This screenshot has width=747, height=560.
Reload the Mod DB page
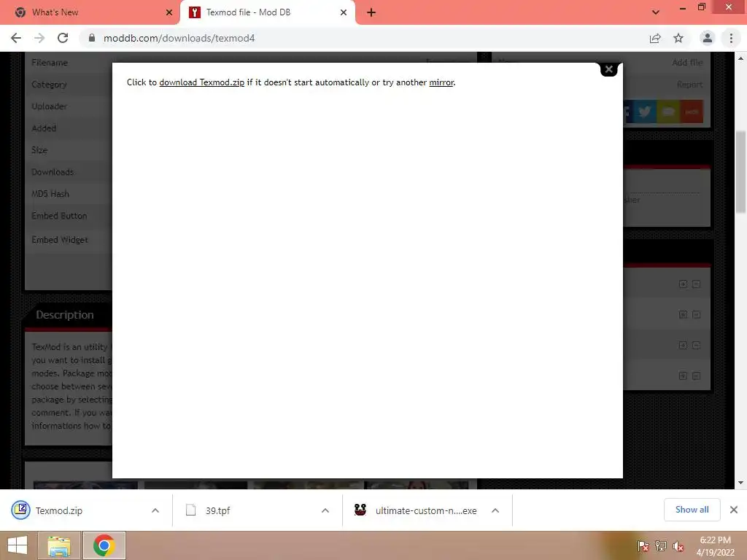click(63, 38)
